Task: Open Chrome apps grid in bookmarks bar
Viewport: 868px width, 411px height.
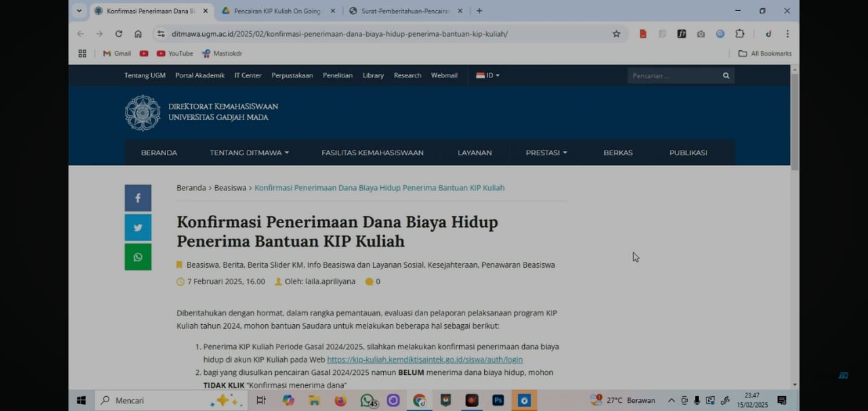Action: 82,54
